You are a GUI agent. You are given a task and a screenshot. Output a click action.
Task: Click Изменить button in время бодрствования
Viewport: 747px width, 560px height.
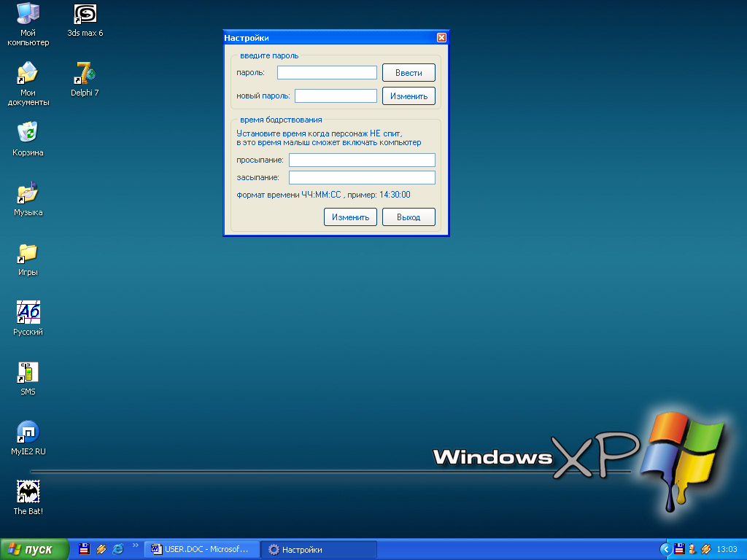pos(351,217)
